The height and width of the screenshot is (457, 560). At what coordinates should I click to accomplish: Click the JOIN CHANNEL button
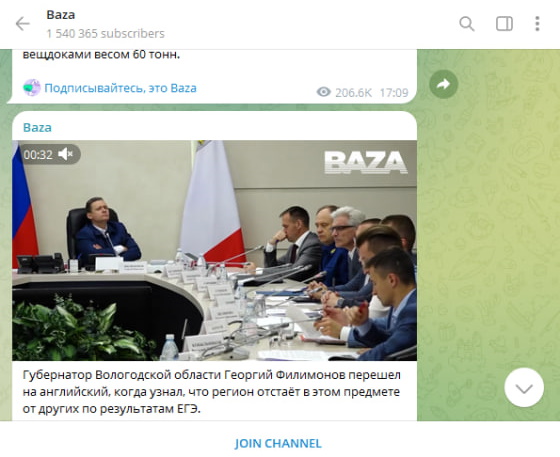(x=278, y=443)
